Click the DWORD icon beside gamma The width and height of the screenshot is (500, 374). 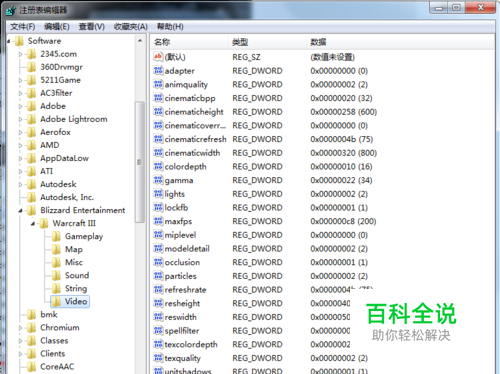158,180
